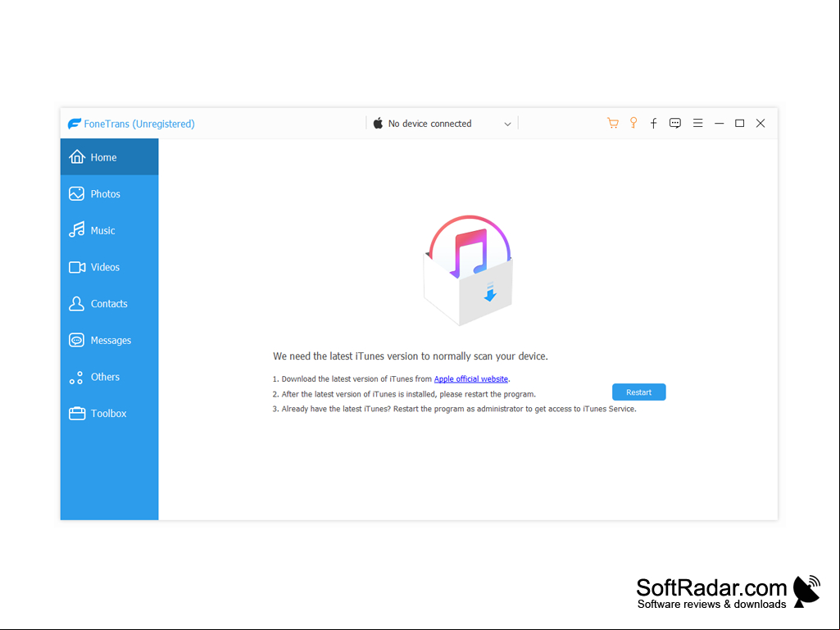The height and width of the screenshot is (630, 840).
Task: Click the 'We need the latest iTunes version' heading
Action: [411, 356]
